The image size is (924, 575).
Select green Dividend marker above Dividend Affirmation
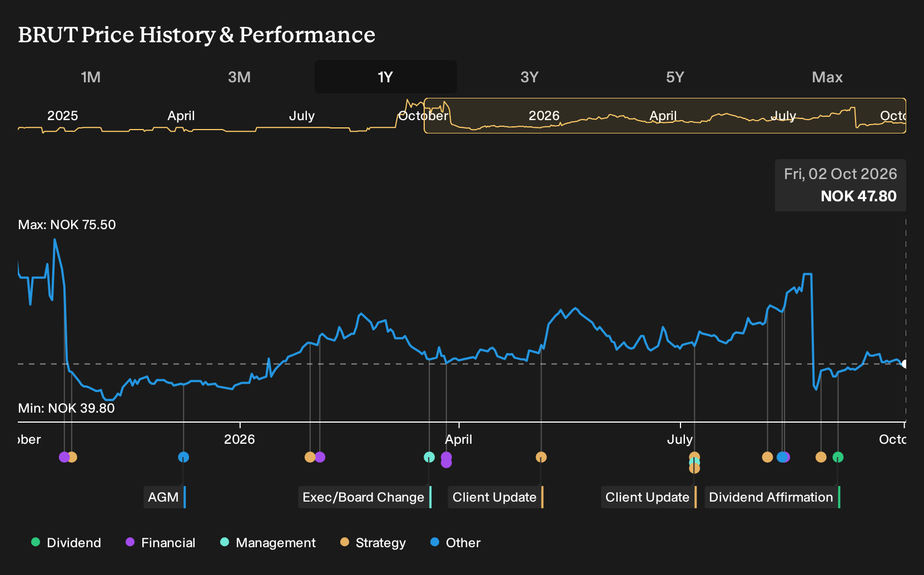click(x=838, y=457)
